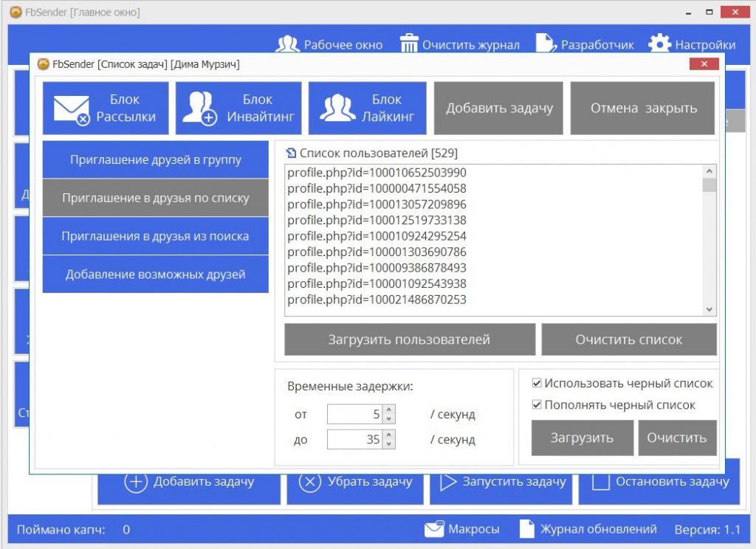
Task: Click the Рабочее окно users icon
Action: point(287,44)
